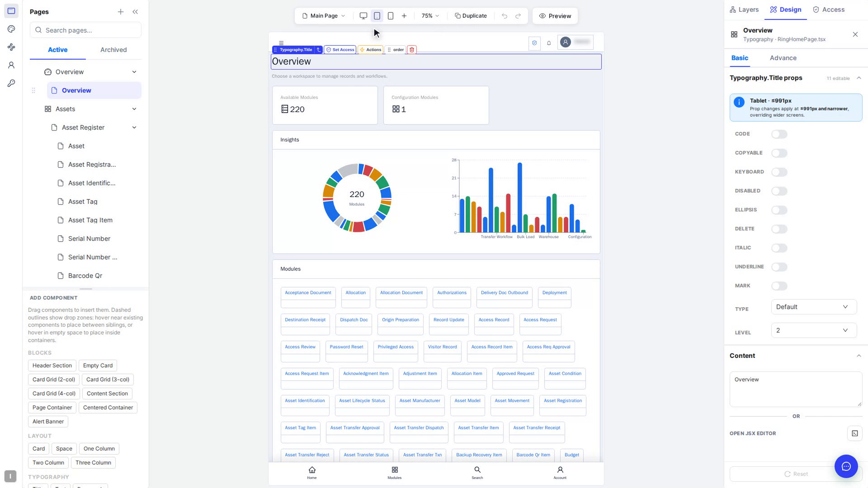Toggle the CODE switch
The image size is (868, 488).
(779, 134)
